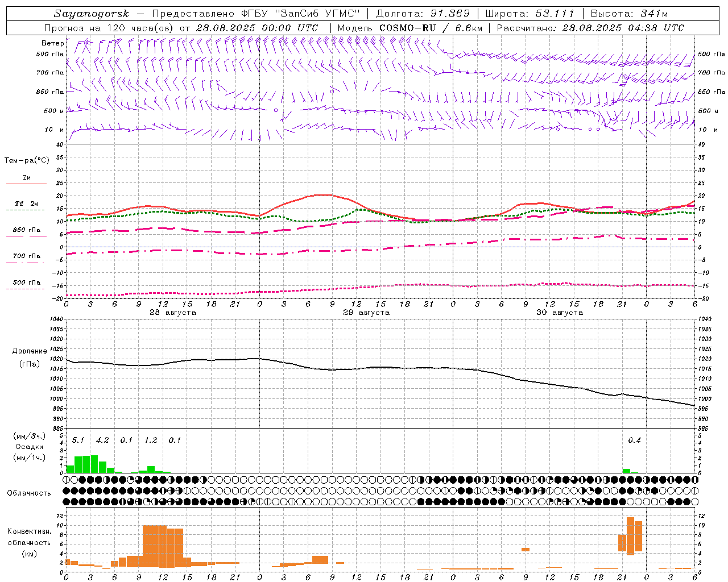This screenshot has height=582, width=728.
Task: Click the 'Тем-ра(°C)' temperature panel label
Action: click(27, 161)
